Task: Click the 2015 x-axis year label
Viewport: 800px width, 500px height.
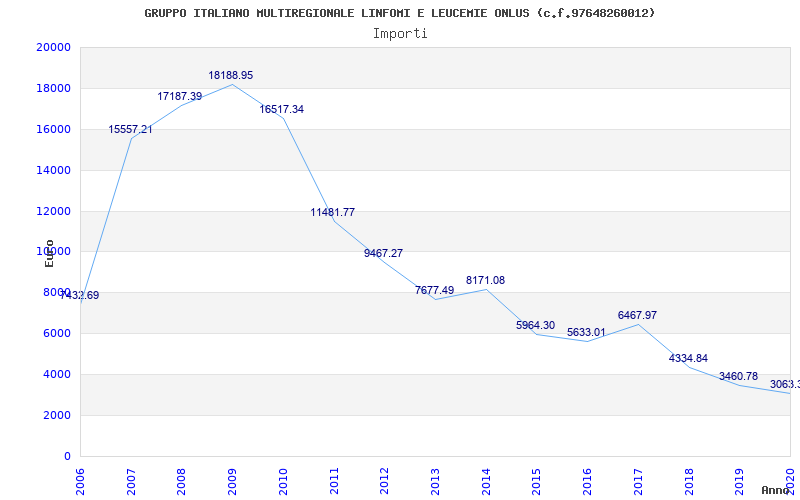Action: point(537,481)
